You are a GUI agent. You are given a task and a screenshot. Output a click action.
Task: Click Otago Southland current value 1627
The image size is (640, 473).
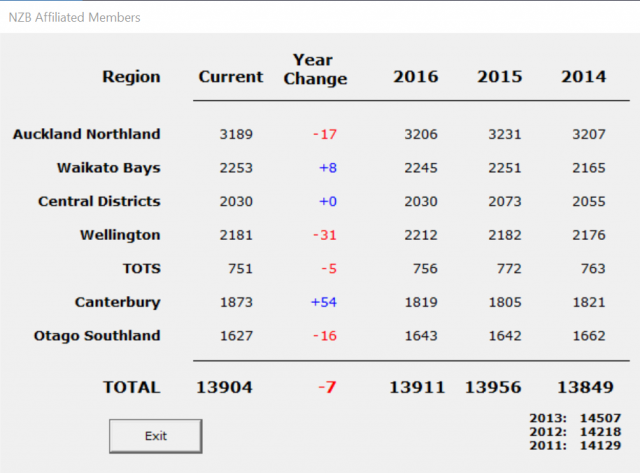coord(236,335)
